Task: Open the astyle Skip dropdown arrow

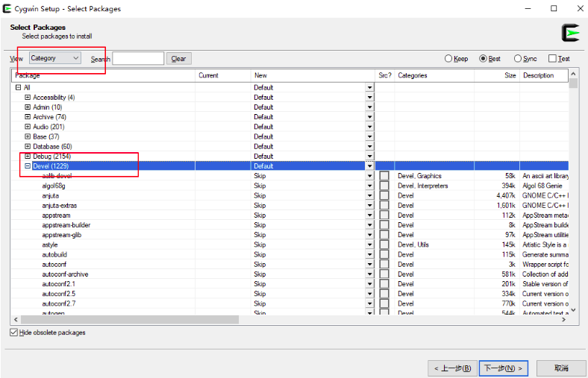Action: (370, 245)
